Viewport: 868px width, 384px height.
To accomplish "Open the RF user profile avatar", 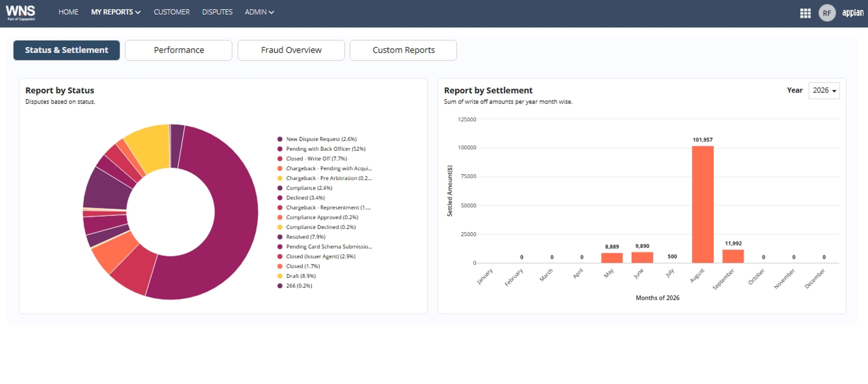I will (x=827, y=13).
